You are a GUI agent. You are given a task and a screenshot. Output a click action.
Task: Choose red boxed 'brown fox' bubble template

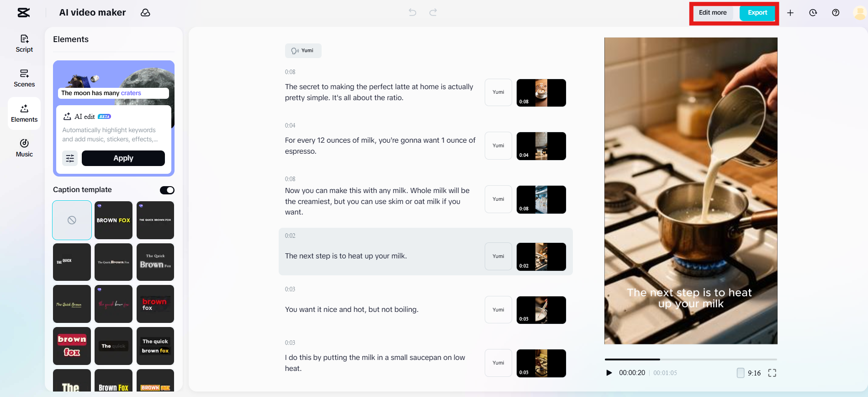[72, 346]
